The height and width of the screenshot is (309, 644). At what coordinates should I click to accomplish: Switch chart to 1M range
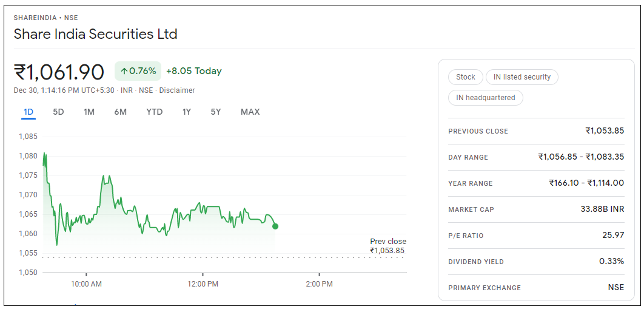point(89,112)
